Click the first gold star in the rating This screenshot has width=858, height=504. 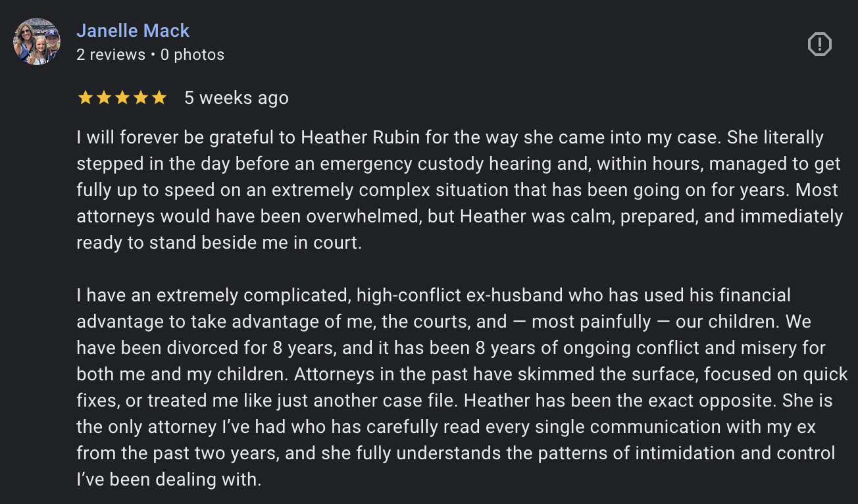pos(85,98)
